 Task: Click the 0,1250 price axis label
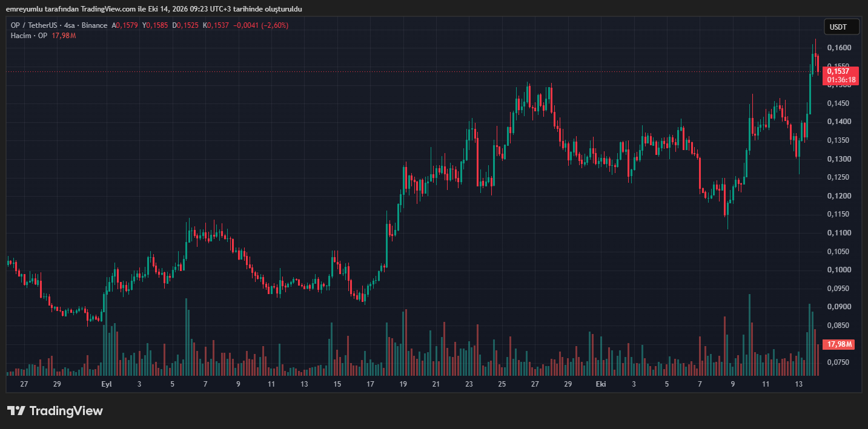[838, 177]
